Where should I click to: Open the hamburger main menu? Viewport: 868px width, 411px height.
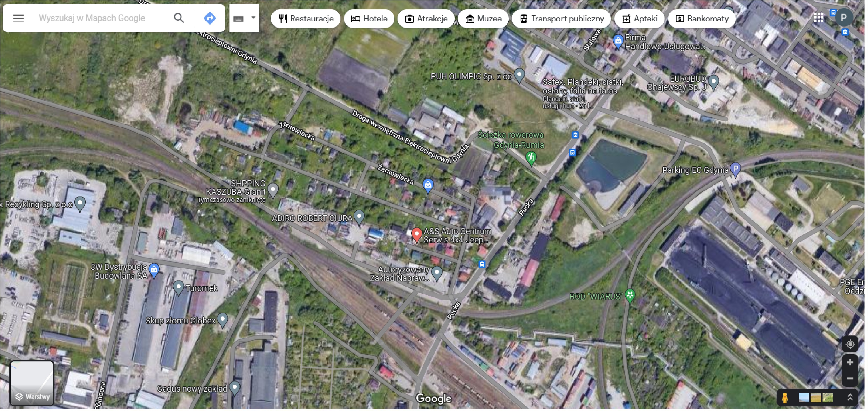pos(18,18)
